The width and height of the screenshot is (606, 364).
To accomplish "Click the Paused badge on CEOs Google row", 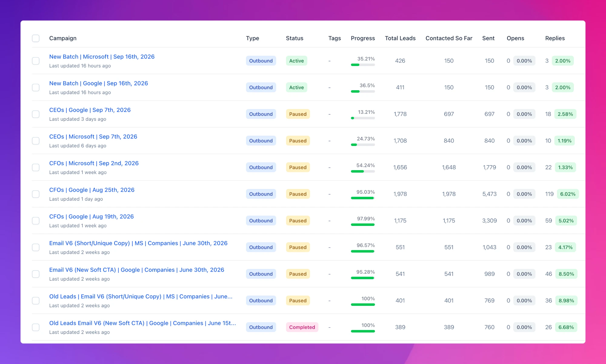I will 298,114.
